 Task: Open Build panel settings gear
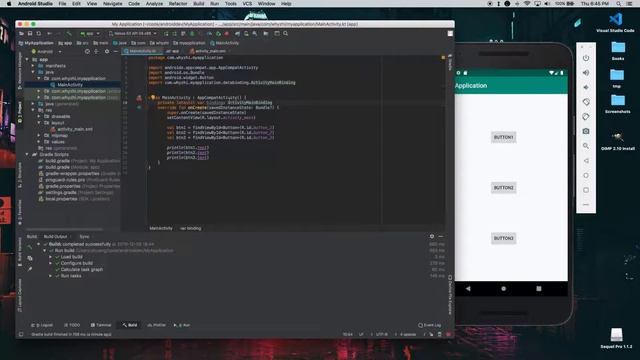coord(432,236)
